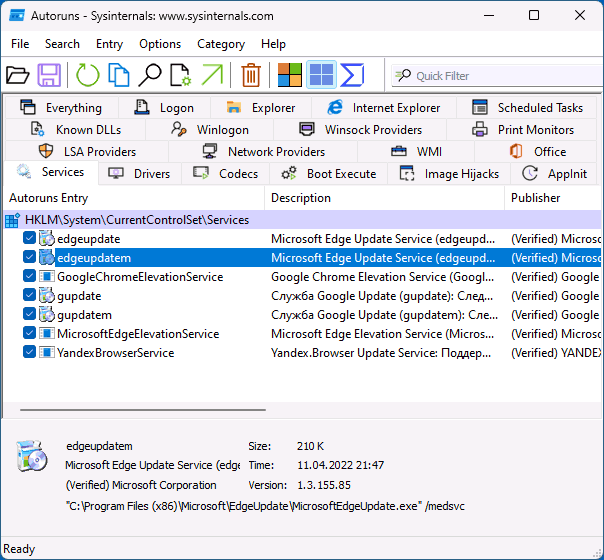Open the AppInit tab
Image resolution: width=604 pixels, height=560 pixels.
555,174
